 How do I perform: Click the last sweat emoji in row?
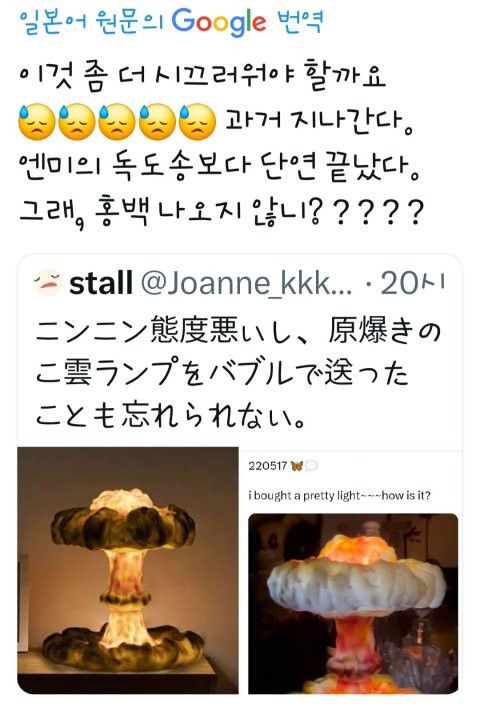click(197, 122)
